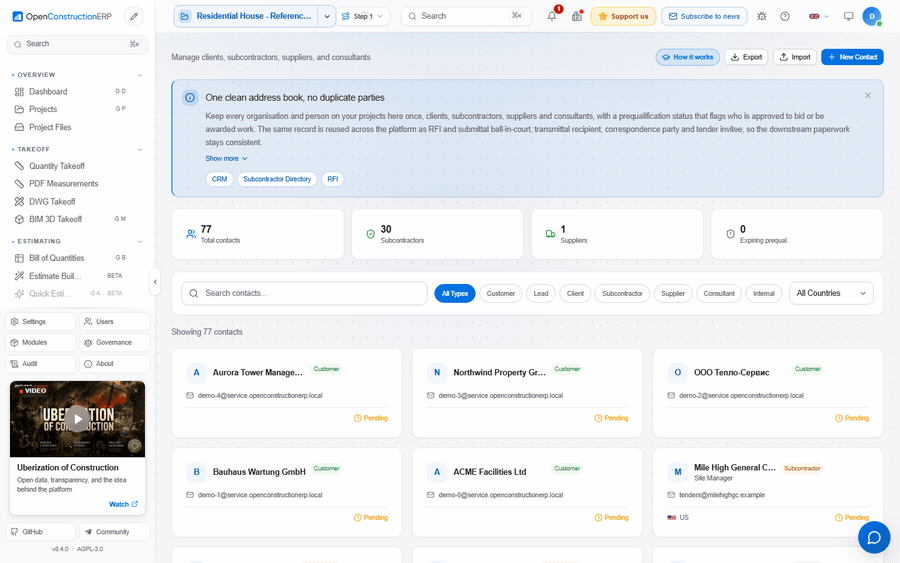Open the Aurora Tower Management contact card
The width and height of the screenshot is (900, 563).
pos(287,393)
